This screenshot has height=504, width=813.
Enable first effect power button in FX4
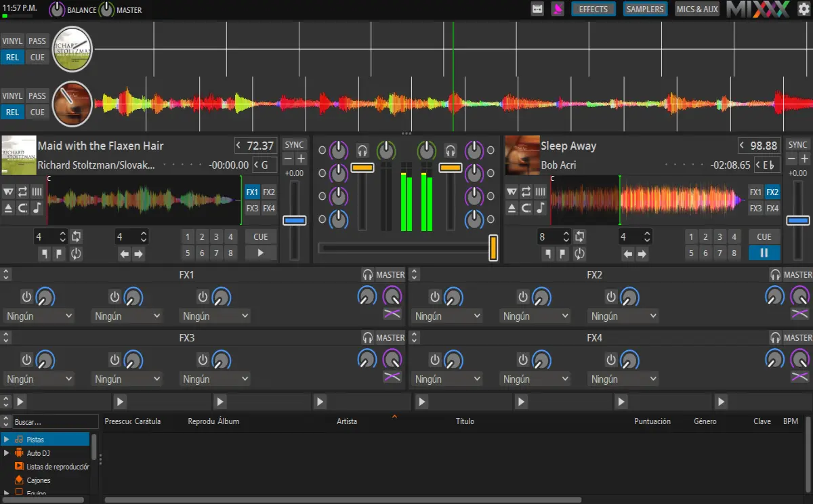[435, 360]
